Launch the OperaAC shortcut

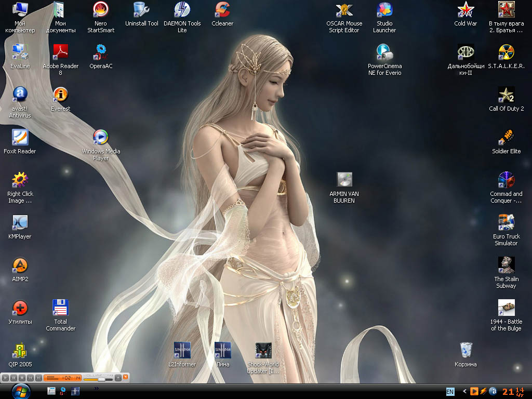tap(101, 57)
